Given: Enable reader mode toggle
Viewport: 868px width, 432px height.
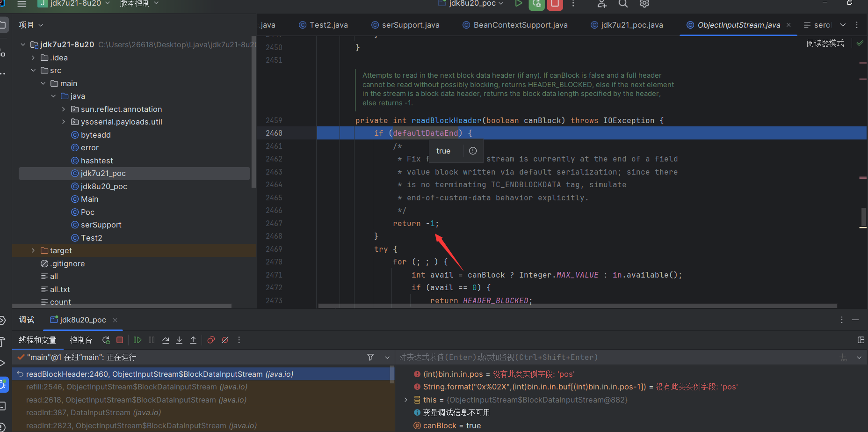Looking at the screenshot, I should point(825,43).
